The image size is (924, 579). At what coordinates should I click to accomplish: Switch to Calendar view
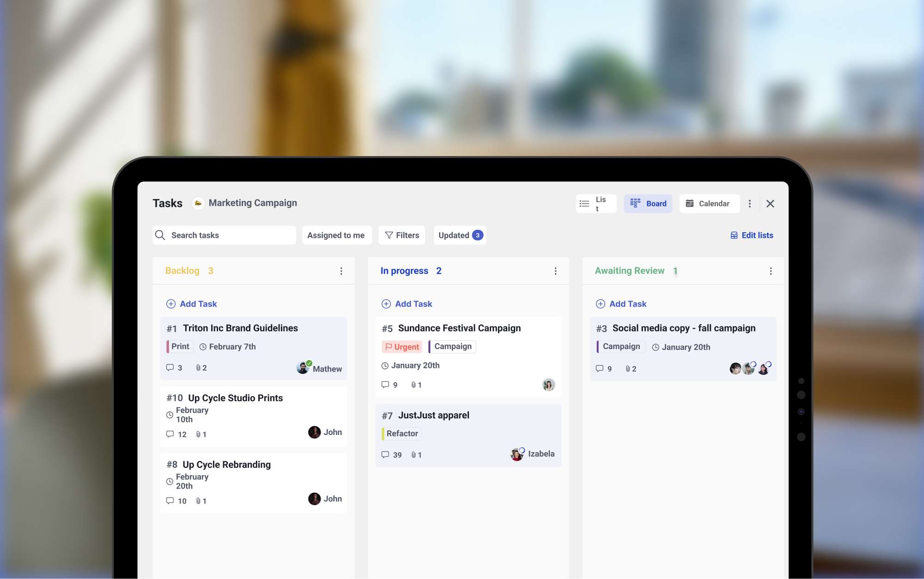[x=709, y=204]
